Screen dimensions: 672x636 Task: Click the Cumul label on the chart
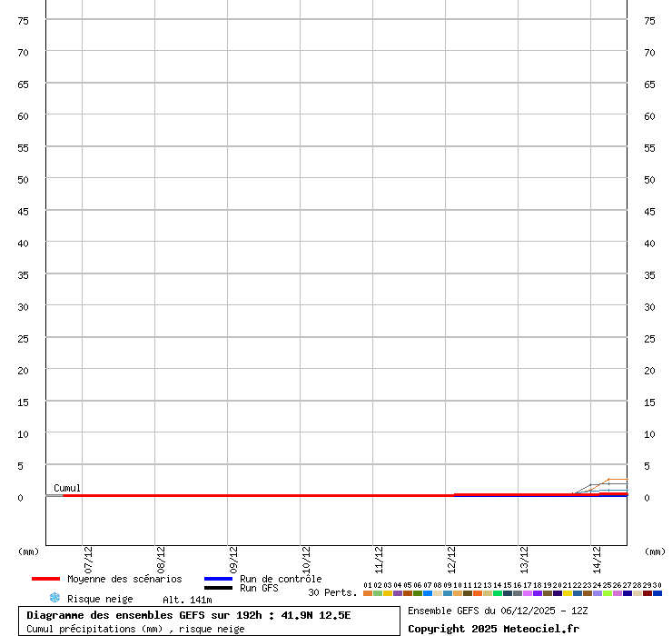click(x=67, y=488)
